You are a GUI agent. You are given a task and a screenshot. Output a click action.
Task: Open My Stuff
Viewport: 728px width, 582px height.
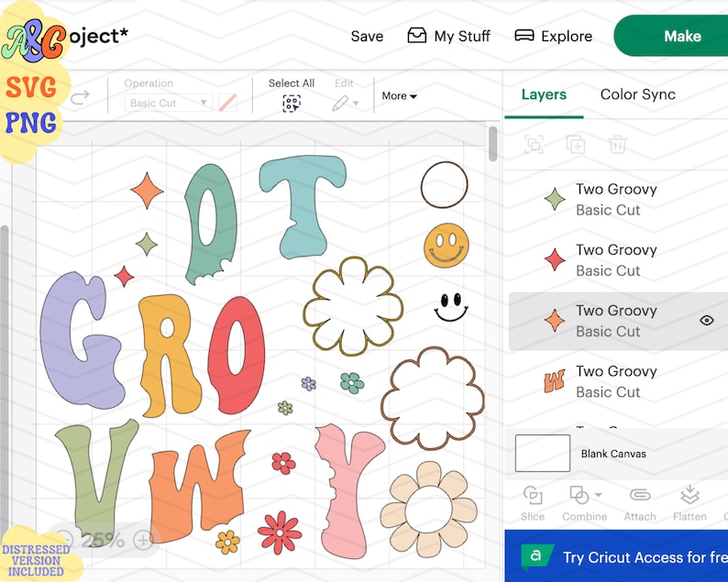tap(448, 36)
